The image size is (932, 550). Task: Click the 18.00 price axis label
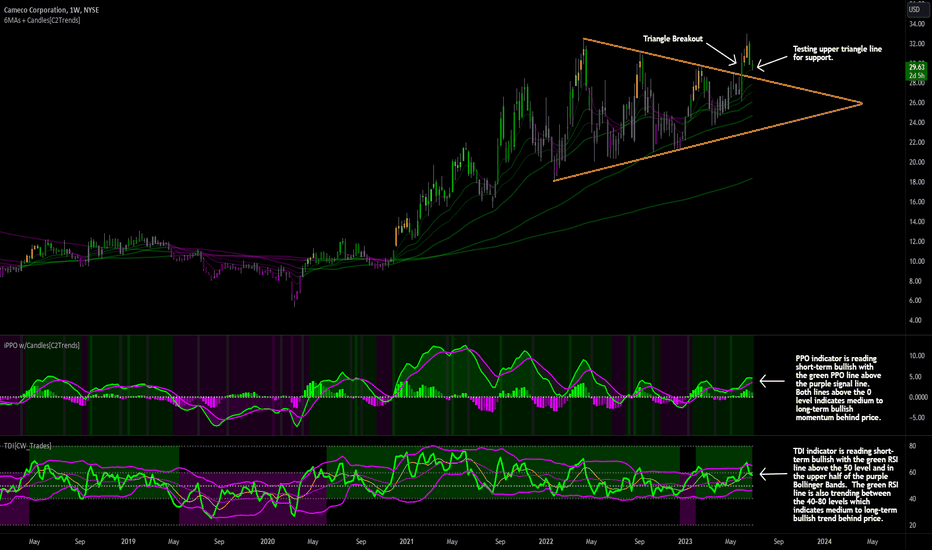click(x=917, y=182)
